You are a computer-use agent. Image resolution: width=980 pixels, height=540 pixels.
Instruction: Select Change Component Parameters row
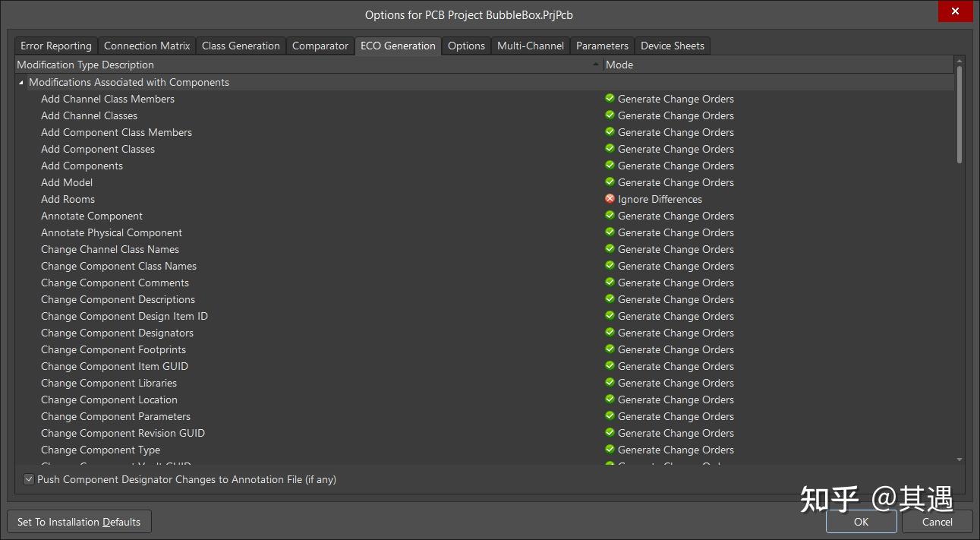click(484, 416)
